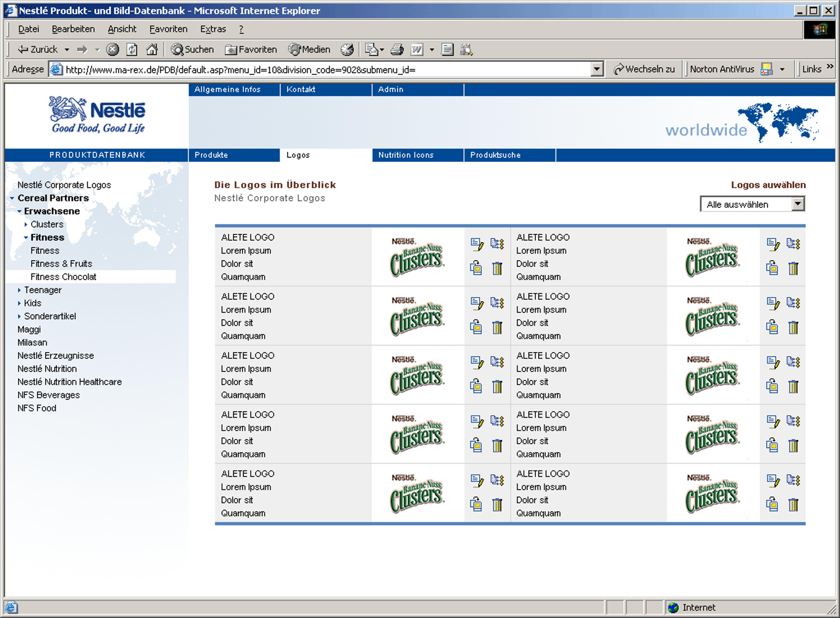Switch to the Nutrition Icons tab
840x618 pixels.
(418, 155)
